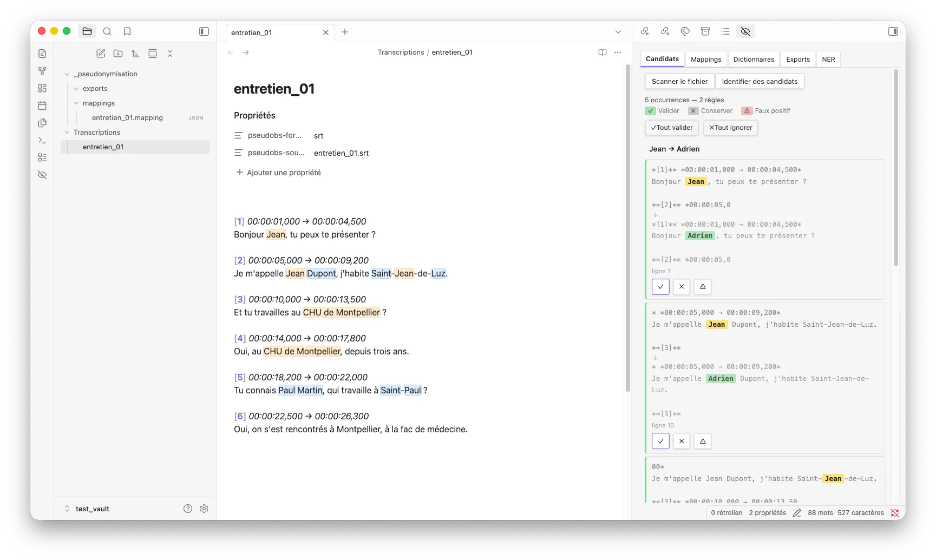The image size is (936, 560).
Task: Switch to the Dictionnaires tab
Action: click(754, 60)
